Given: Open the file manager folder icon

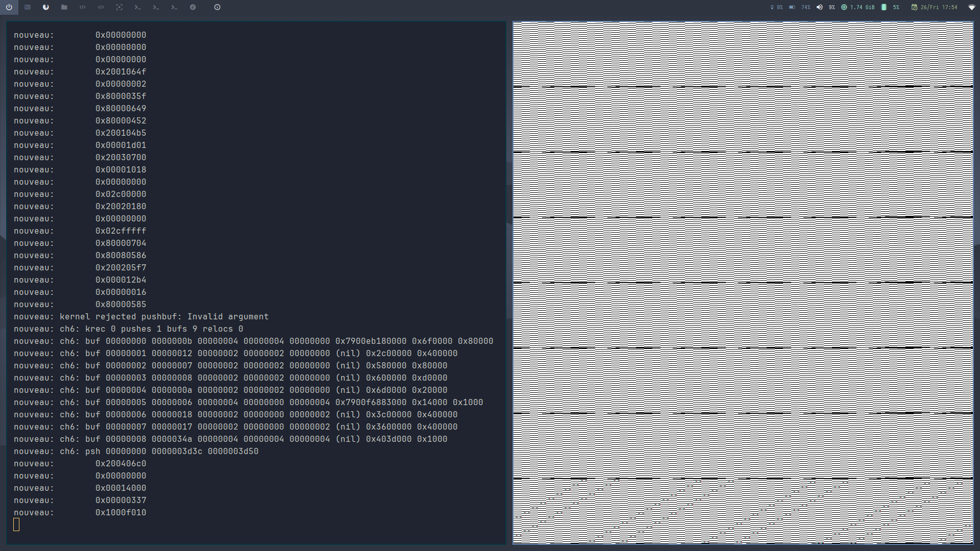Looking at the screenshot, I should pyautogui.click(x=64, y=7).
